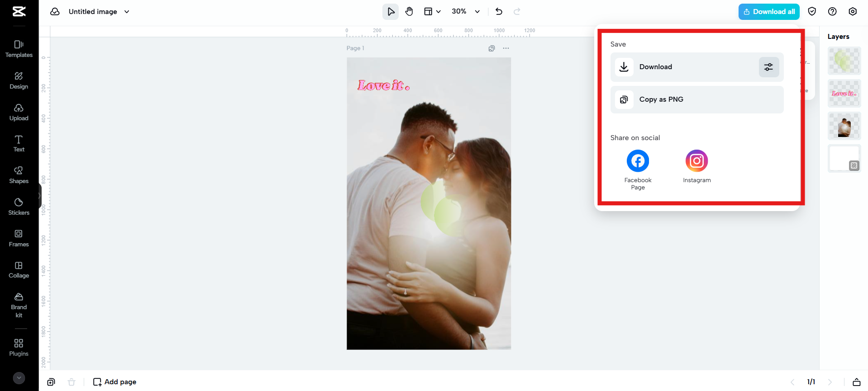Open the layout view options dropdown
Screen dimensions: 868x391
432,11
